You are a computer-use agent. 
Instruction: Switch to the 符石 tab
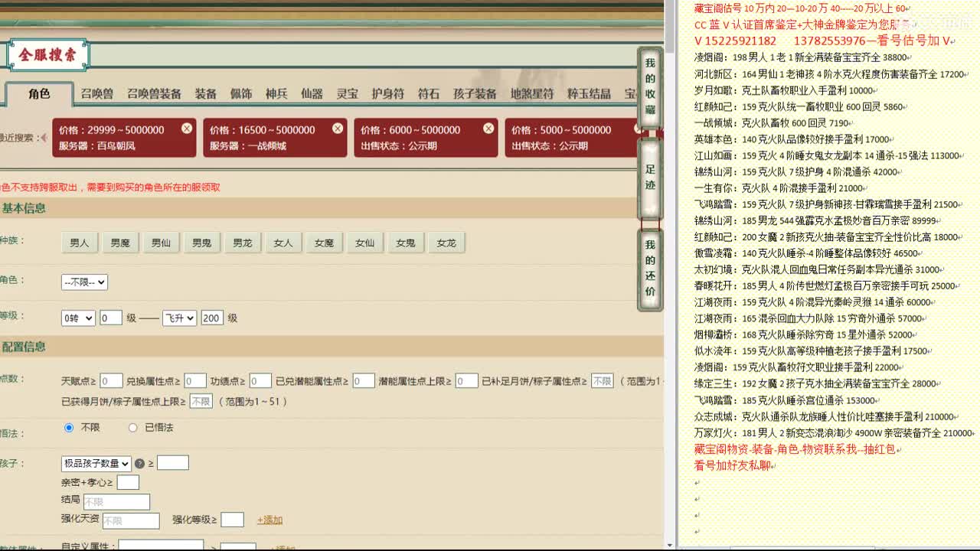point(429,93)
